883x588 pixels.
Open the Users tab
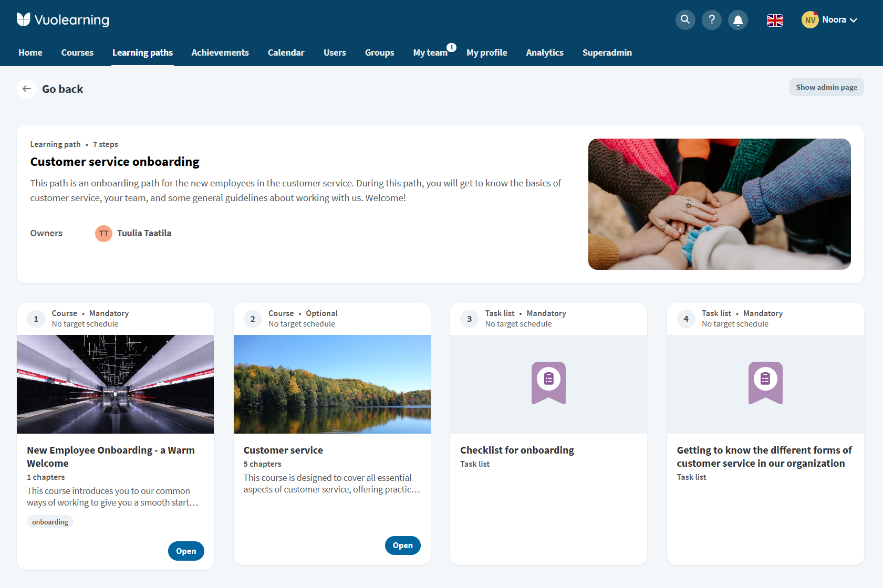(x=335, y=52)
